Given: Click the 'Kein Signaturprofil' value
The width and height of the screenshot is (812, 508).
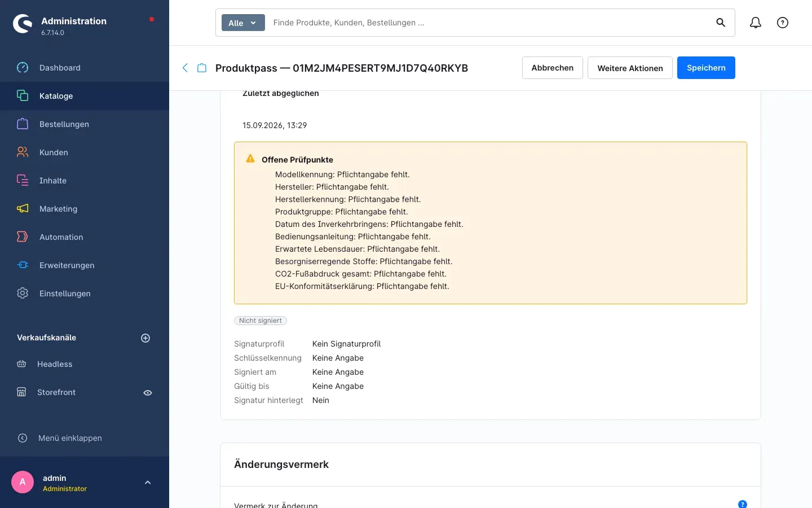Looking at the screenshot, I should (x=347, y=344).
